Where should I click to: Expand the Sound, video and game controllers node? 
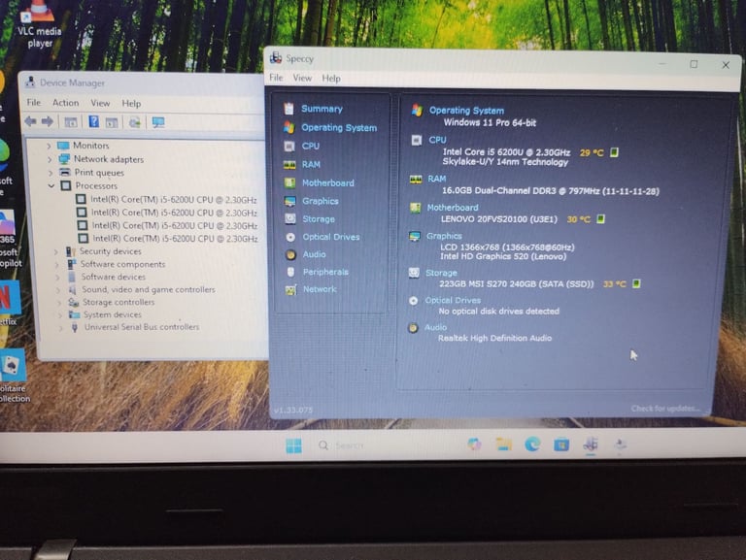tap(58, 289)
